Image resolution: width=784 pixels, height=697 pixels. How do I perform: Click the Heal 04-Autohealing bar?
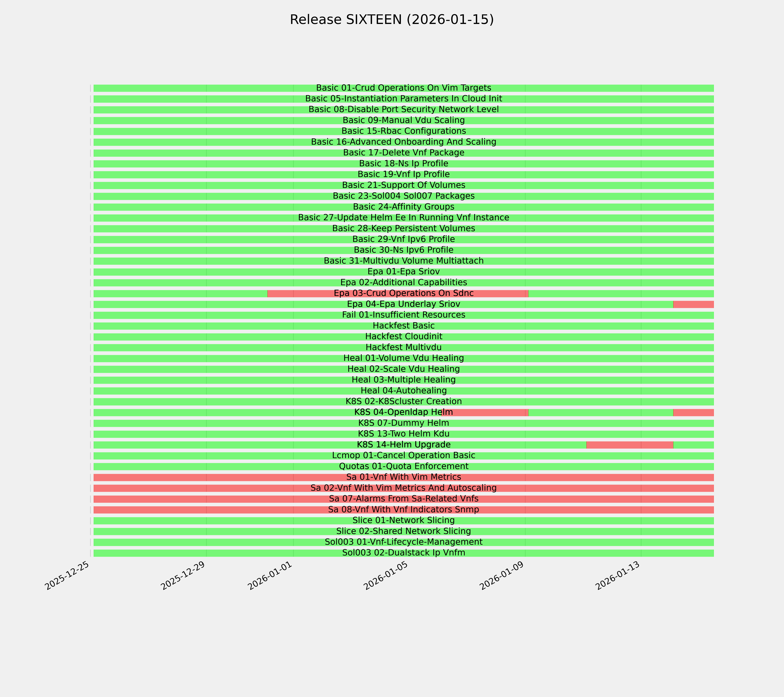point(403,391)
